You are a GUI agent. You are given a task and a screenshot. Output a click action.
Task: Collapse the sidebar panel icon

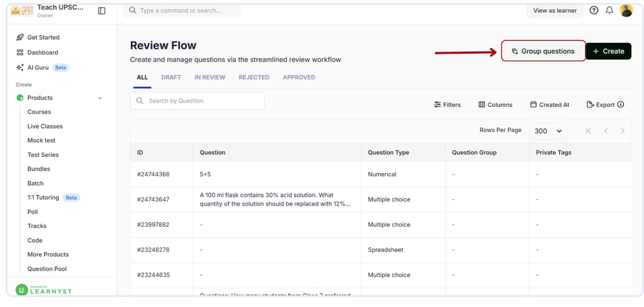point(101,11)
